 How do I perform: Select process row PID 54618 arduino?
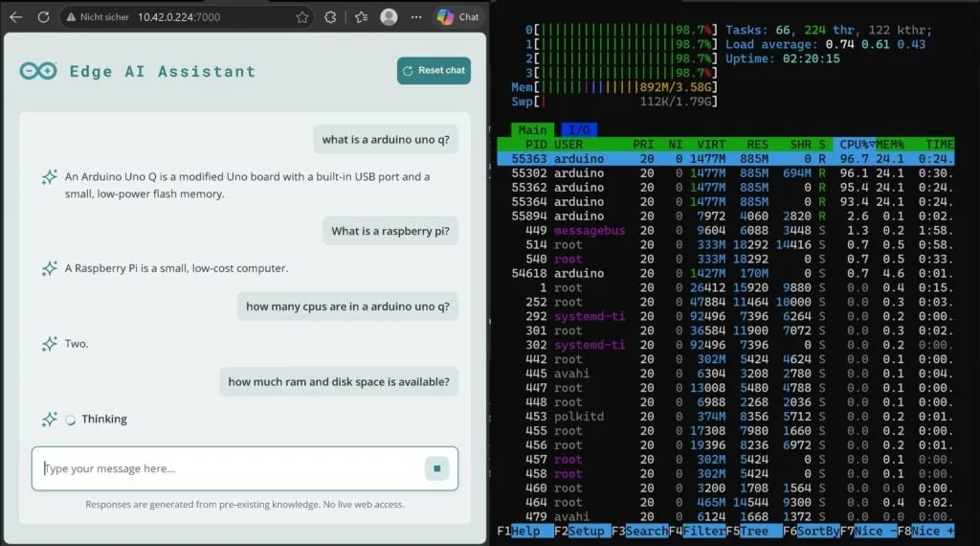(x=725, y=273)
